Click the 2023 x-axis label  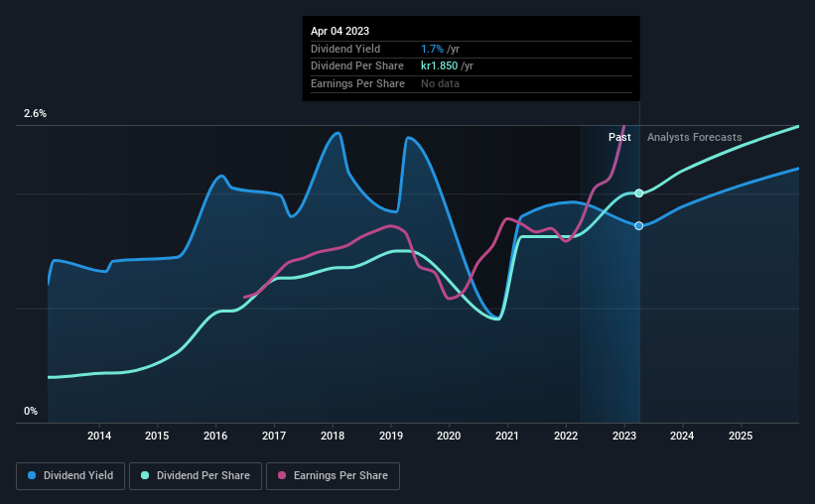[624, 436]
